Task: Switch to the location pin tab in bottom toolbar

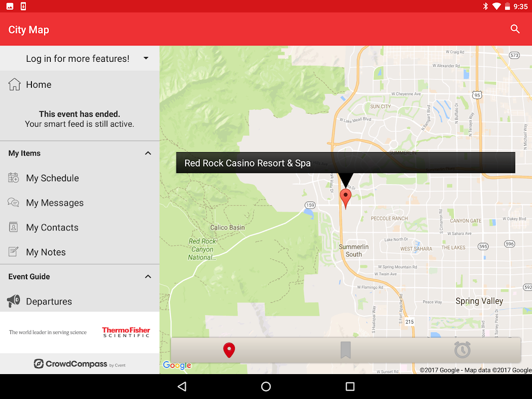Action: coord(229,350)
